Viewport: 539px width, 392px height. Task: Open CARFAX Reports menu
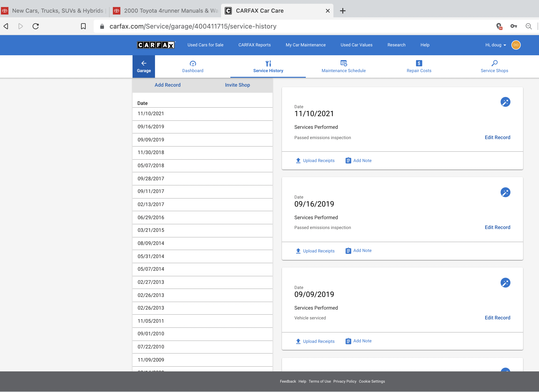coord(255,45)
